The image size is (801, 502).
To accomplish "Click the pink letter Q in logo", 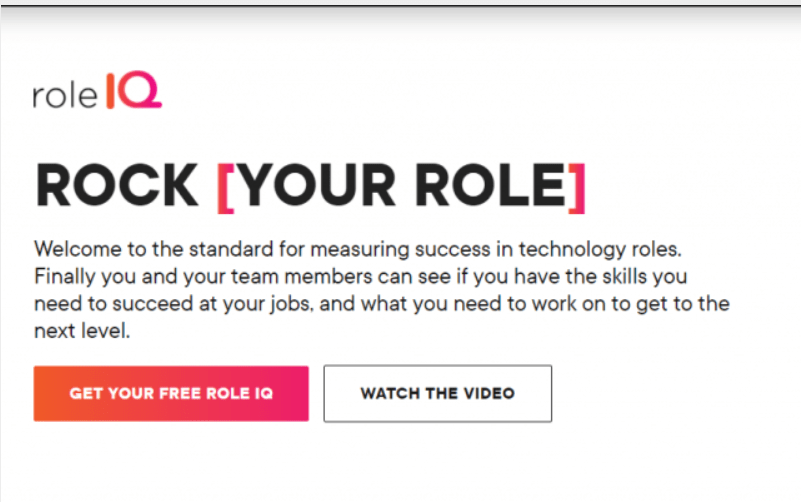I will coord(140,90).
